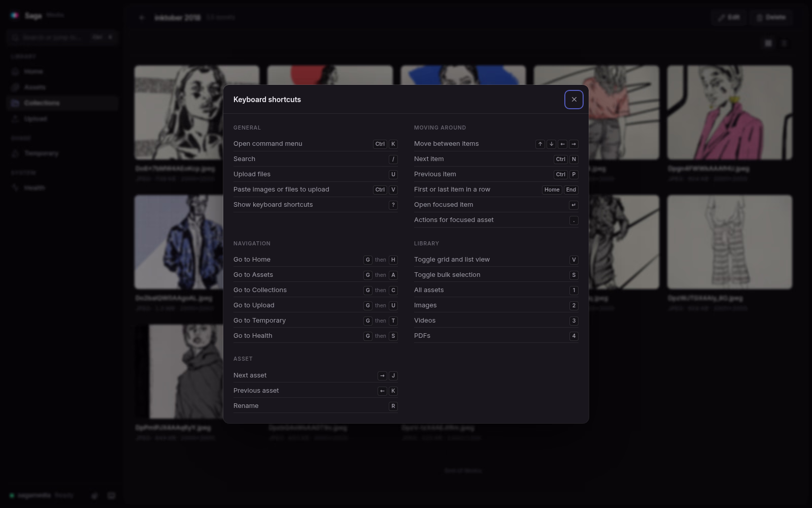This screenshot has height=508, width=812.
Task: Click the 'Go to Health' shortcut label
Action: [x=253, y=336]
